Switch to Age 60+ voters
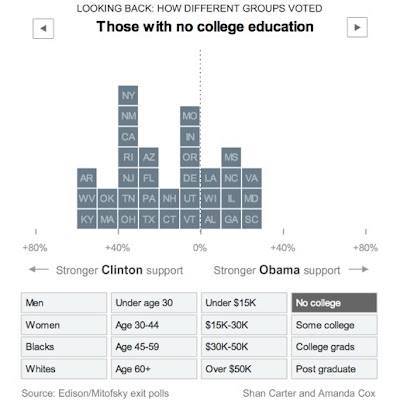 click(x=154, y=369)
